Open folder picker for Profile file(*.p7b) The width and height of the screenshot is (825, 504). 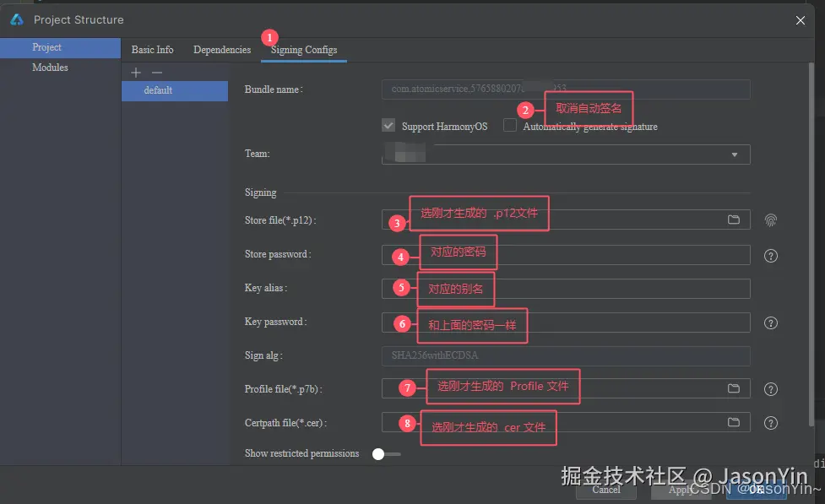click(734, 387)
